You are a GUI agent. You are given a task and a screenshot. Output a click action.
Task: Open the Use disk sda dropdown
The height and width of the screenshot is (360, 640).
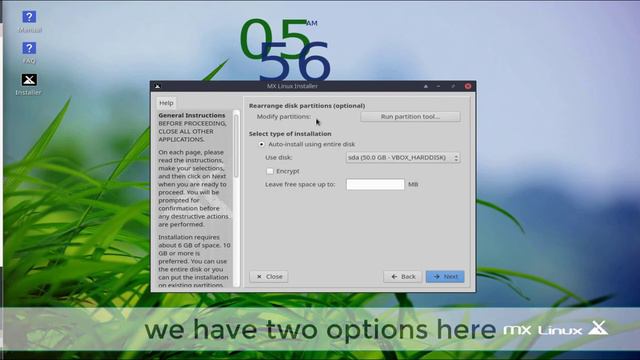tap(403, 158)
